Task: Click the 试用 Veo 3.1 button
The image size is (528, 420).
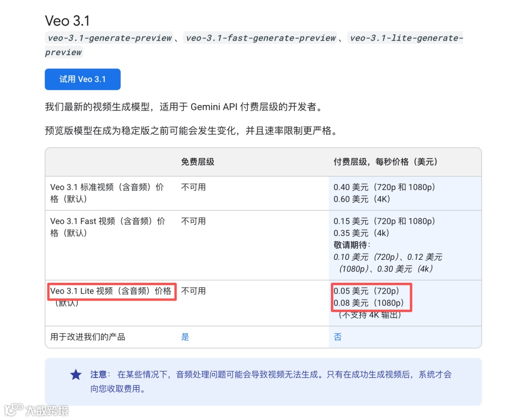Action: 83,79
